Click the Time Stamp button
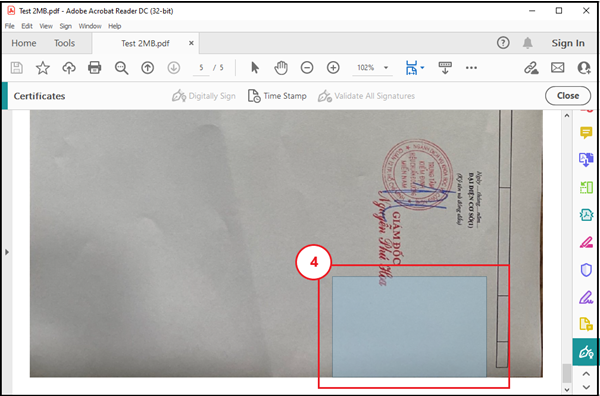600x396 pixels. 277,96
